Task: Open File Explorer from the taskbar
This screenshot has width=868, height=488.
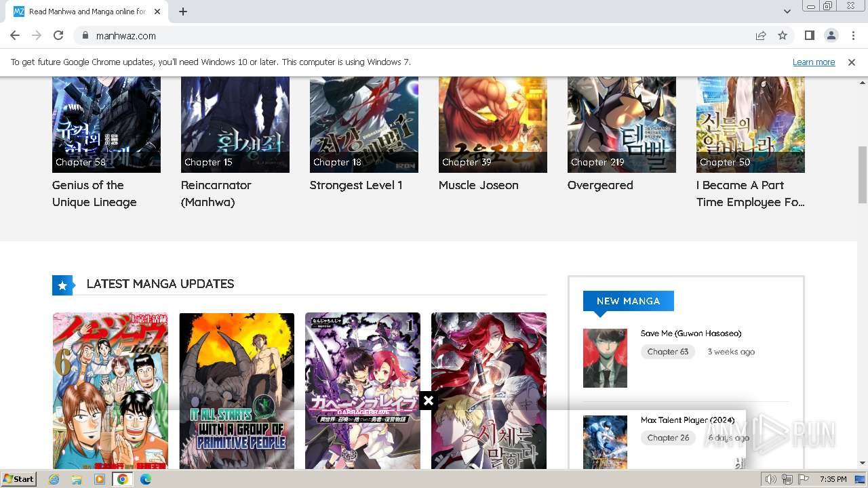Action: [x=77, y=479]
